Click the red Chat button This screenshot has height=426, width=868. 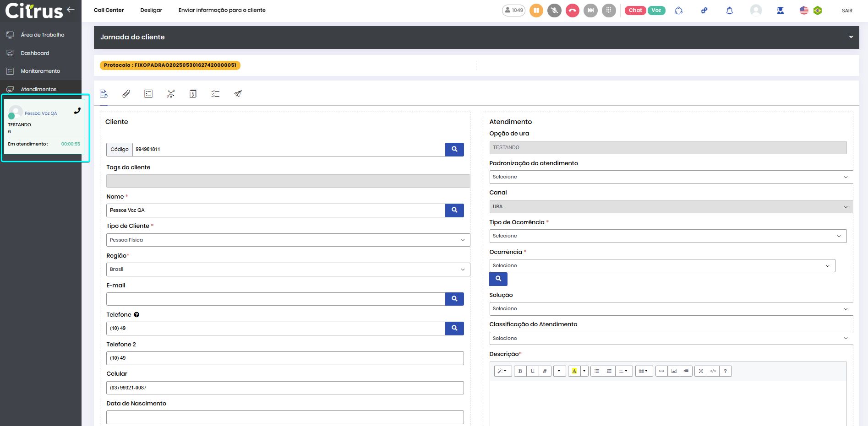(x=635, y=11)
